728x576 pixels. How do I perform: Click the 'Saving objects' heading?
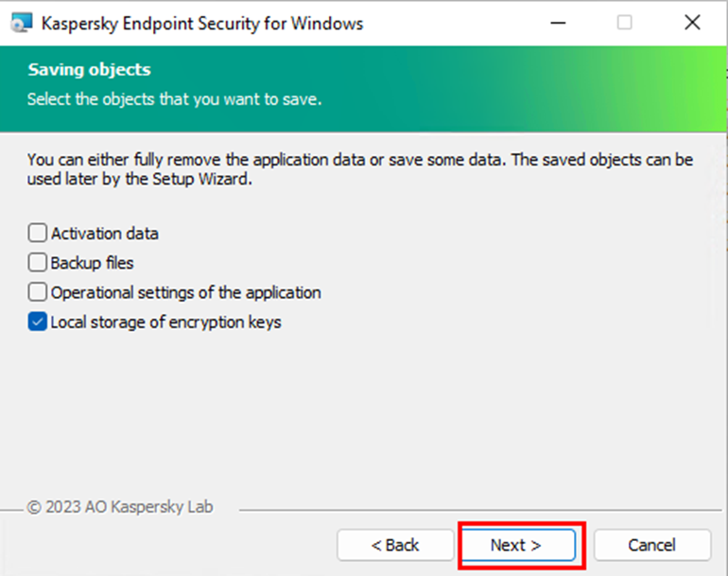(x=90, y=70)
